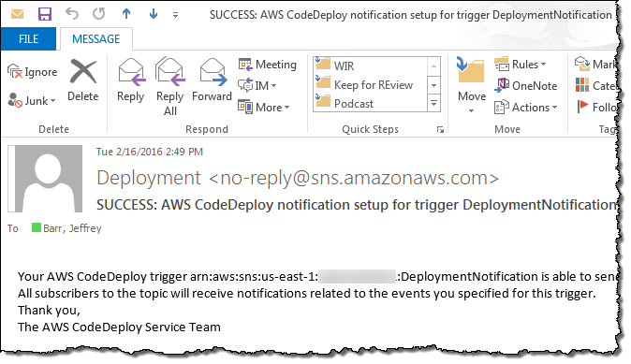This screenshot has width=631, height=364.
Task: Open the More respond options dropdown
Action: (x=264, y=108)
